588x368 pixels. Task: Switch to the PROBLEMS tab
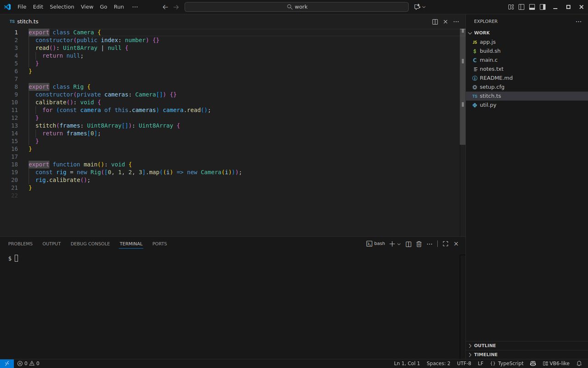(x=20, y=244)
